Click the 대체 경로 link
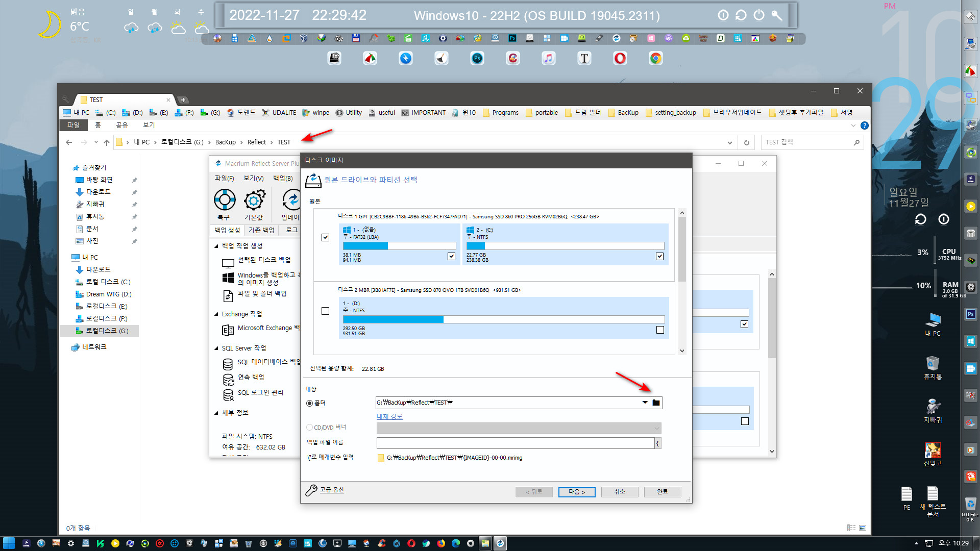 pos(389,416)
